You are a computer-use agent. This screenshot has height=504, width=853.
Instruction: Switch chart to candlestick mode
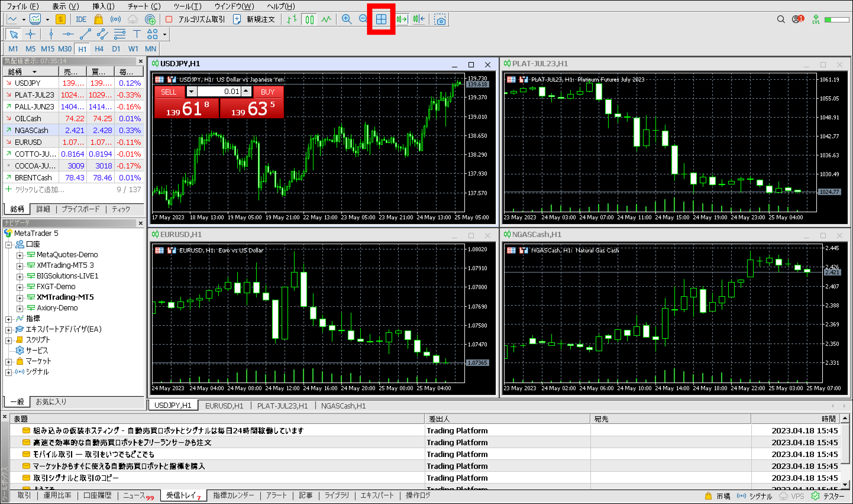pos(309,19)
